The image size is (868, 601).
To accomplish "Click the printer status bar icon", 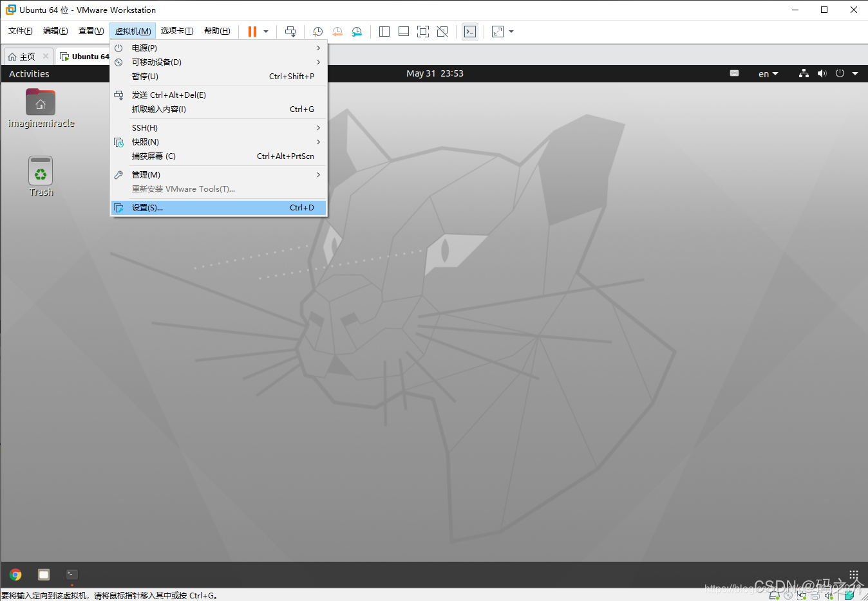I will tap(815, 596).
